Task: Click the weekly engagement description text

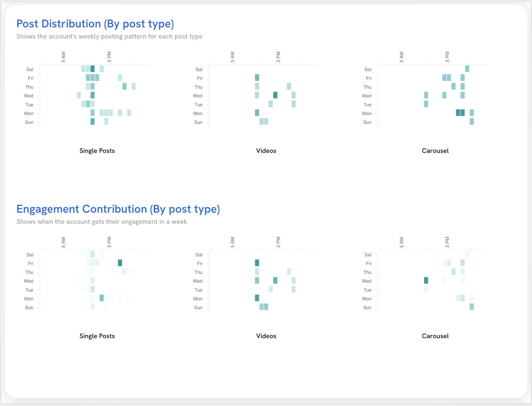Action: pos(102,222)
